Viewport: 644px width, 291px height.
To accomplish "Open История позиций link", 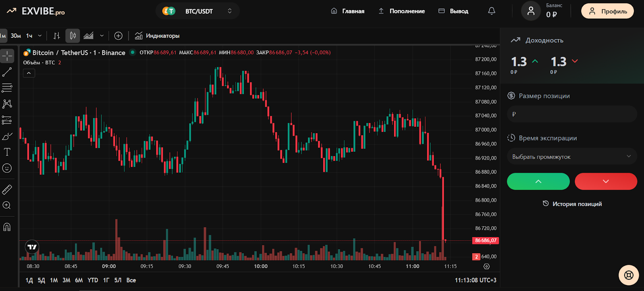I will 572,204.
